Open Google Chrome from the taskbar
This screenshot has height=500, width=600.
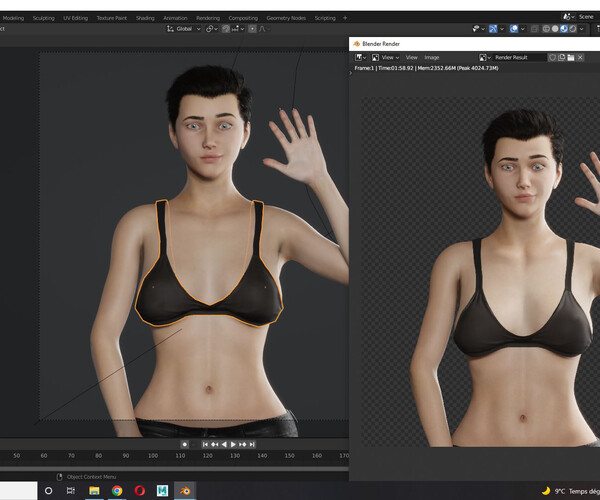tap(117, 491)
